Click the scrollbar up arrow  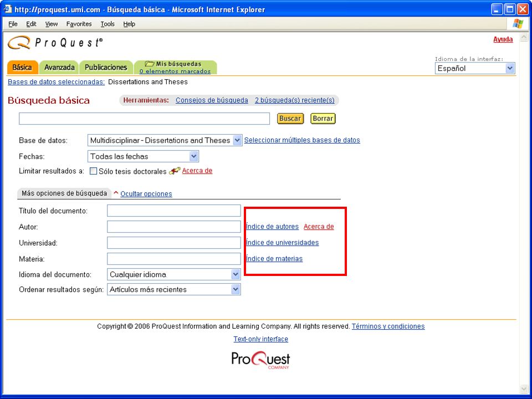click(x=524, y=37)
